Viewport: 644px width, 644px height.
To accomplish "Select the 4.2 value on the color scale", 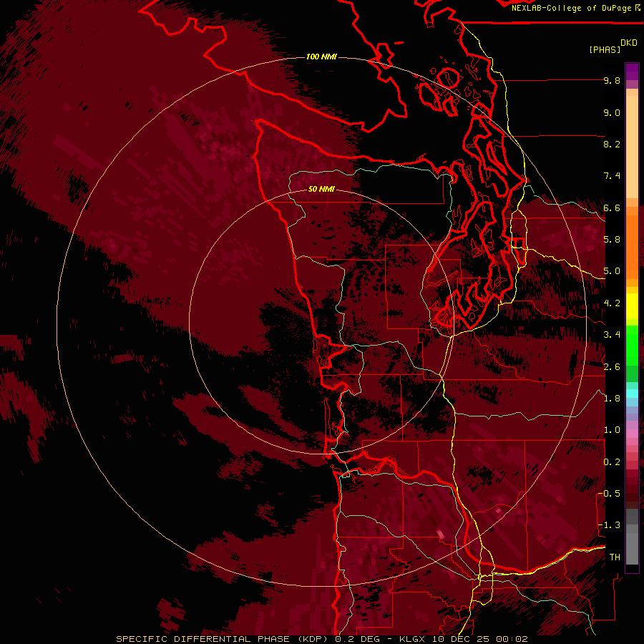I will [x=612, y=303].
